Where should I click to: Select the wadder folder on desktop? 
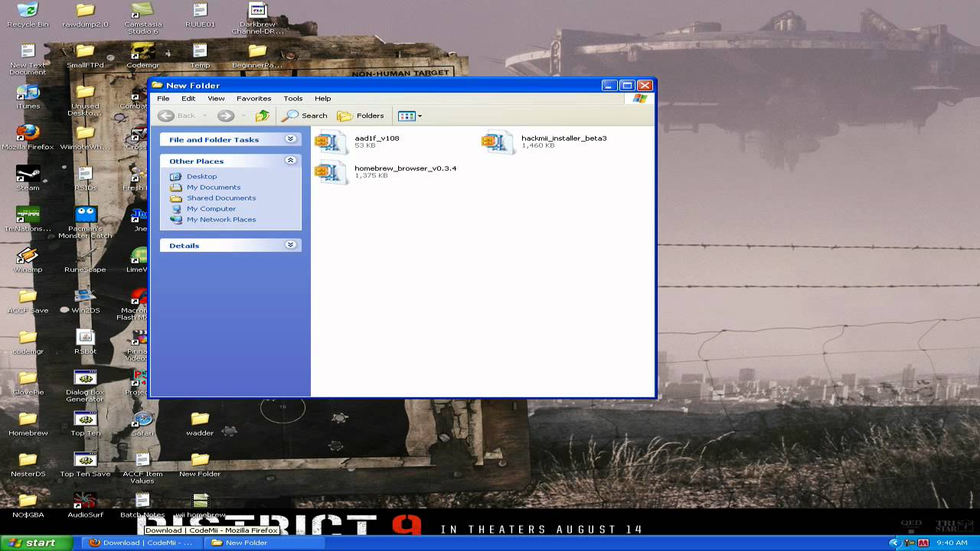(200, 423)
